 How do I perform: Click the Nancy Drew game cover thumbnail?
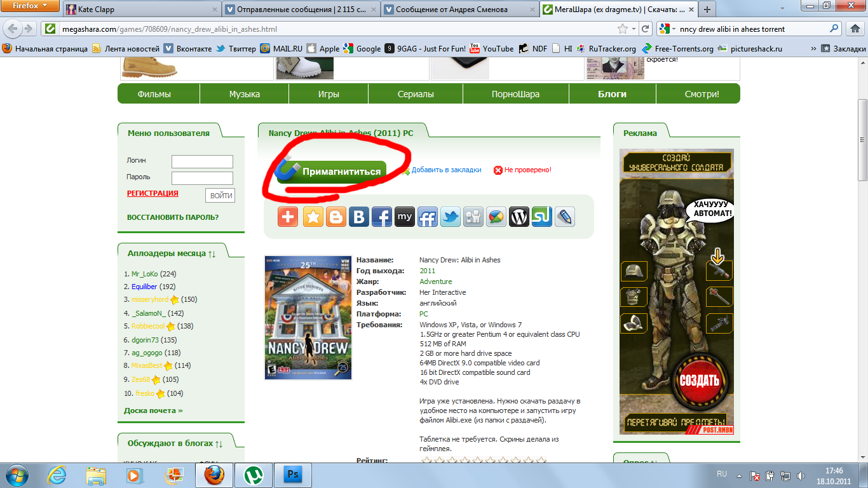(x=308, y=318)
